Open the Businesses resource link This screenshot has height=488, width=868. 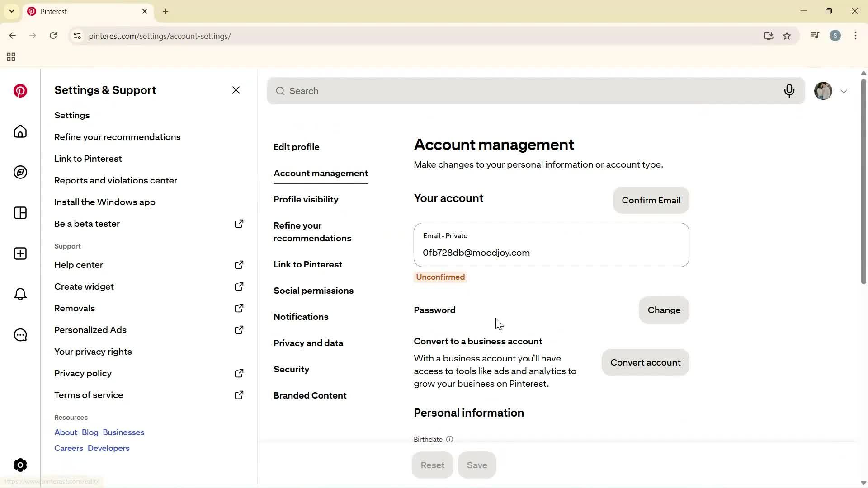[123, 432]
